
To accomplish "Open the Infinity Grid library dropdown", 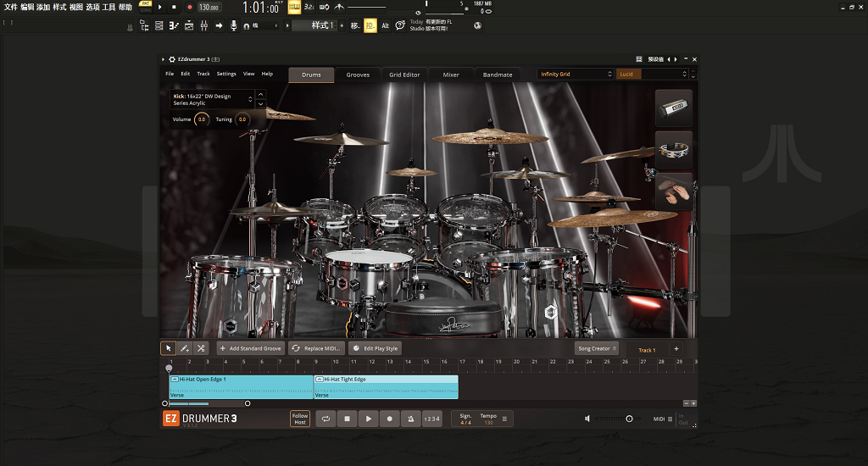I will [x=576, y=75].
